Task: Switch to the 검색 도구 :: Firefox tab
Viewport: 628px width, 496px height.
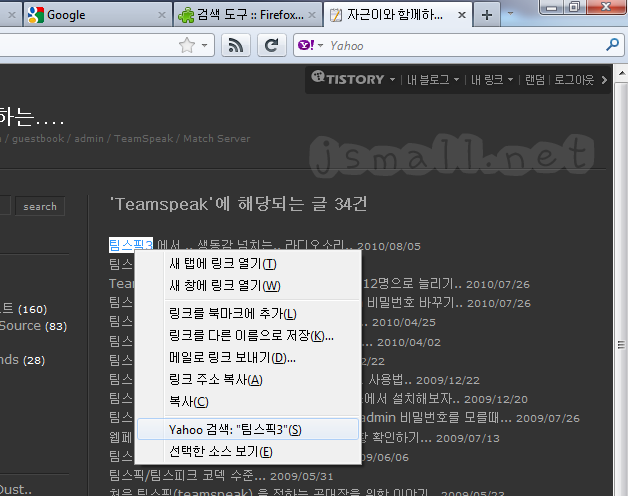Action: (x=248, y=15)
